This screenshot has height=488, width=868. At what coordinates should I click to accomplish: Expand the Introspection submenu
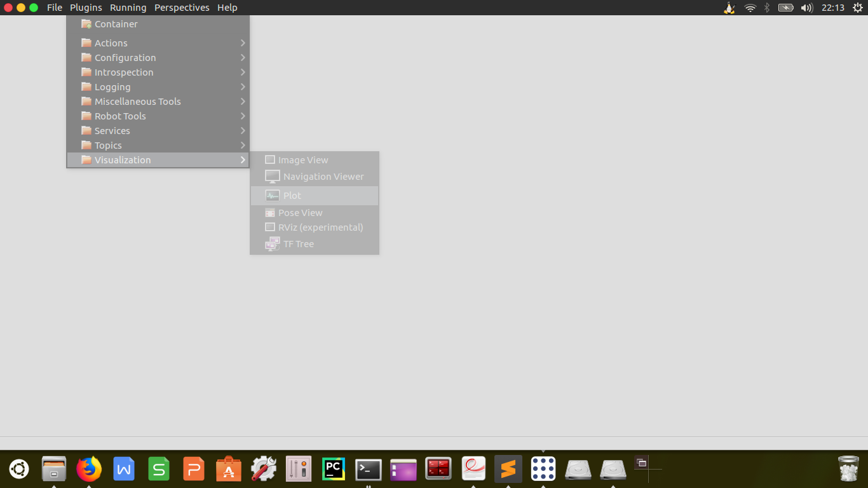tap(124, 72)
